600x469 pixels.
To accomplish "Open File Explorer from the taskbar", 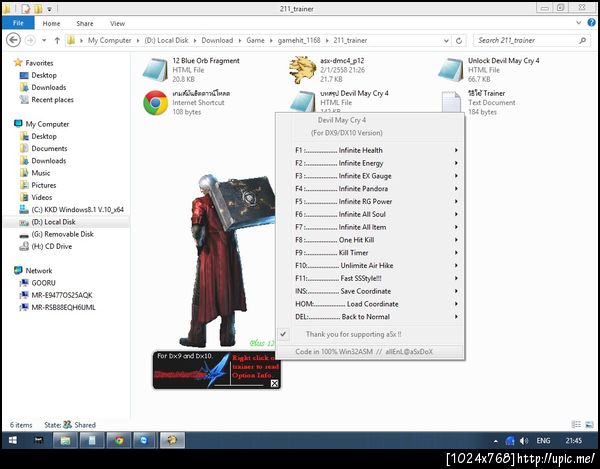I will 65,440.
